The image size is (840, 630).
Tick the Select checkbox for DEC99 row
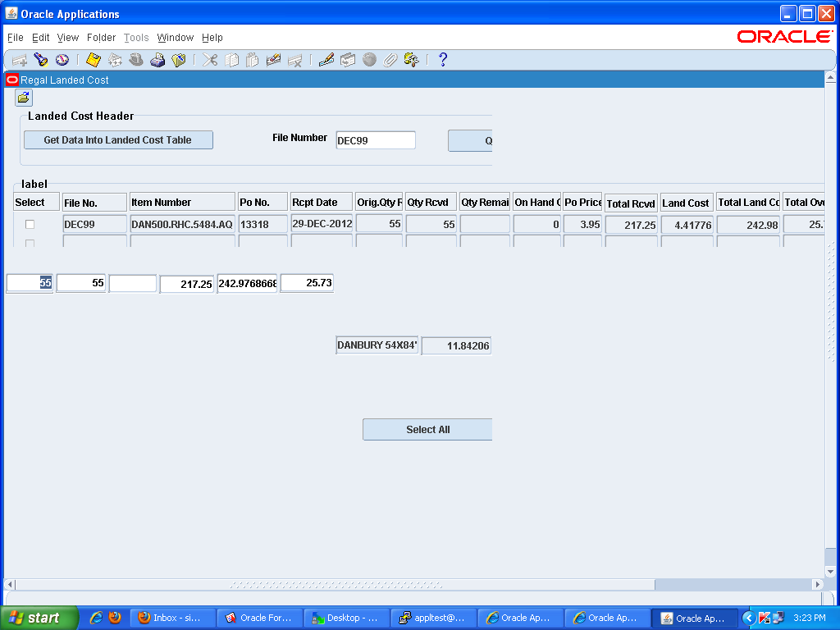click(x=30, y=225)
